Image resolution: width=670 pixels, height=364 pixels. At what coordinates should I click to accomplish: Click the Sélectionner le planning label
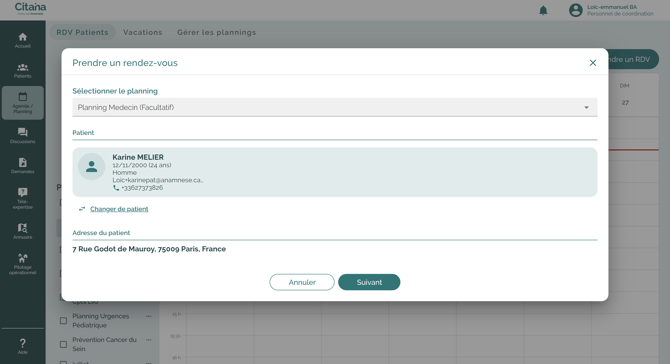pyautogui.click(x=115, y=91)
